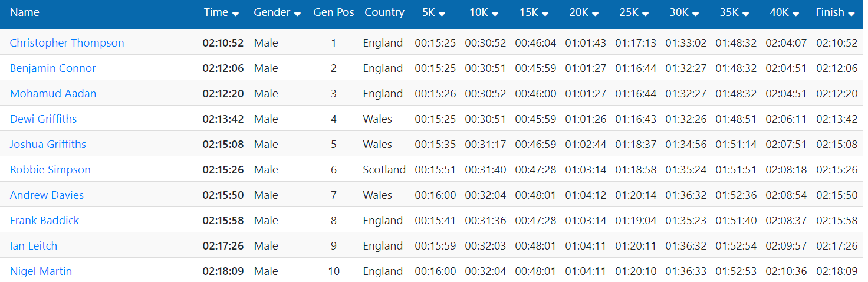Open Frank Baddick's profile link
The height and width of the screenshot is (282, 868).
[x=45, y=220]
